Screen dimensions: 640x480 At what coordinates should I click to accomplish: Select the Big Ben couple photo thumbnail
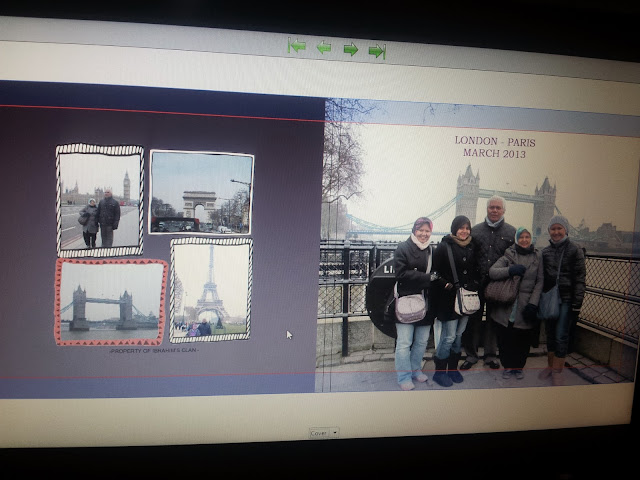100,200
